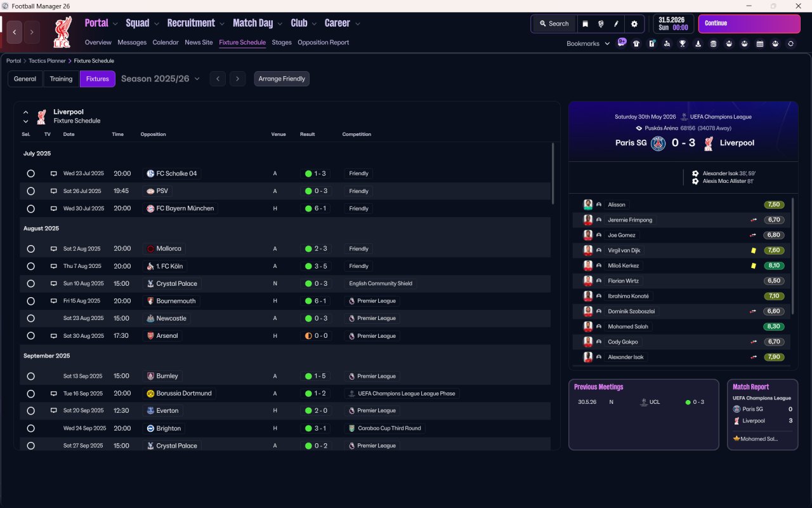Click the FC Bayern München club badge

[x=150, y=208]
